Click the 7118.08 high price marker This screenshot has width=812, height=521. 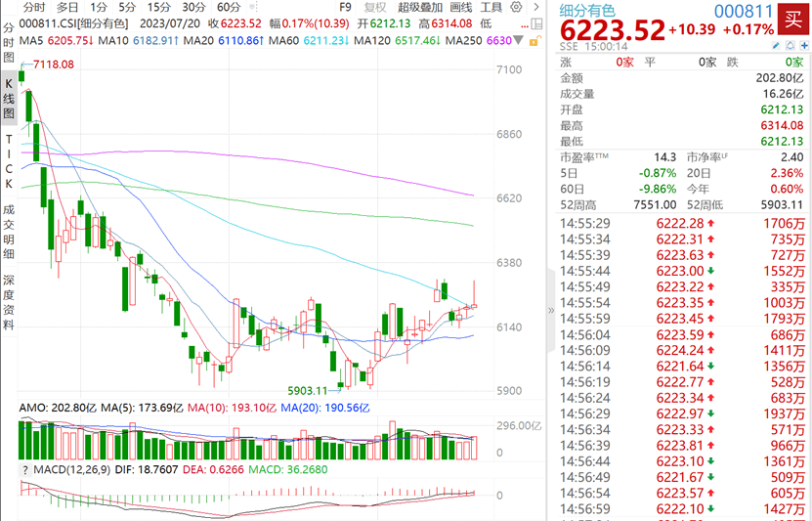click(54, 65)
